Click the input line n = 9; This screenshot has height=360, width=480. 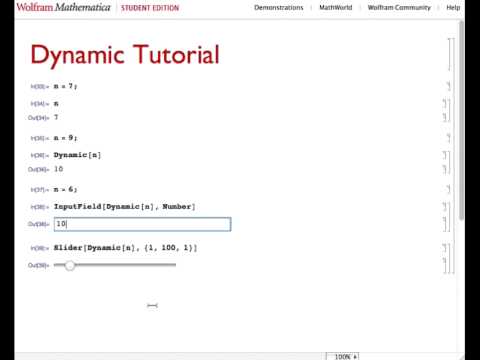click(65, 138)
